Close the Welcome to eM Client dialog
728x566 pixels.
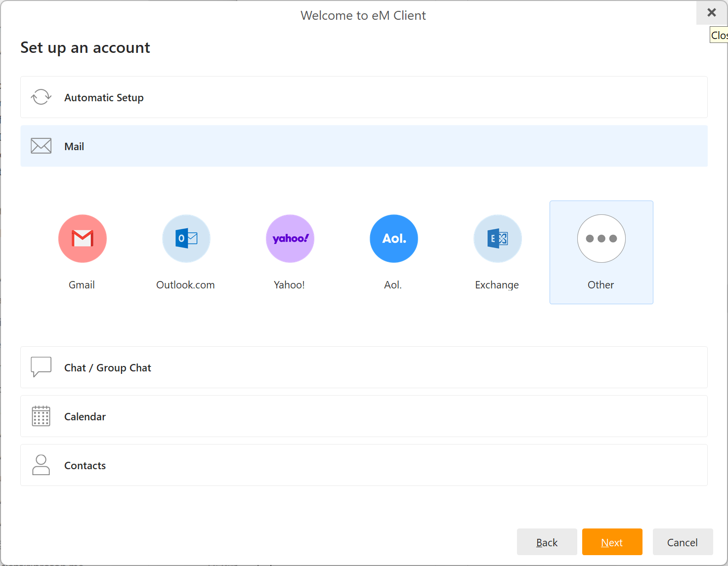tap(712, 13)
